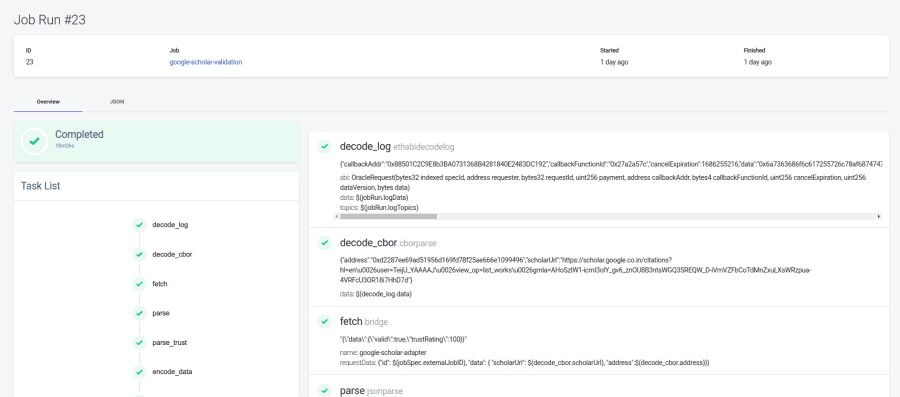Click the Started value 1 day ago
900x397 pixels.
[x=614, y=62]
